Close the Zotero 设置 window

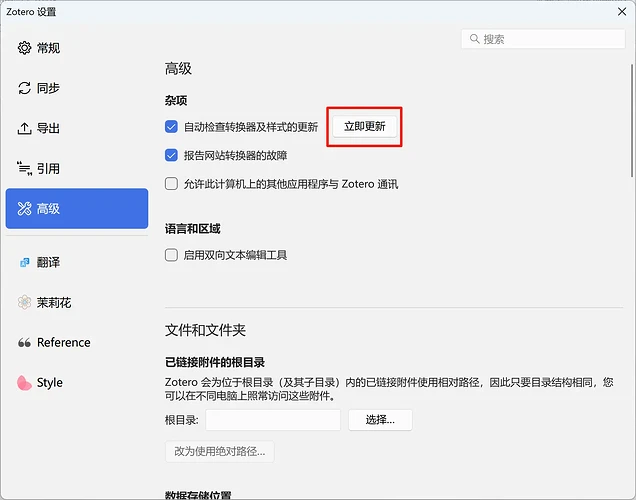pos(622,11)
